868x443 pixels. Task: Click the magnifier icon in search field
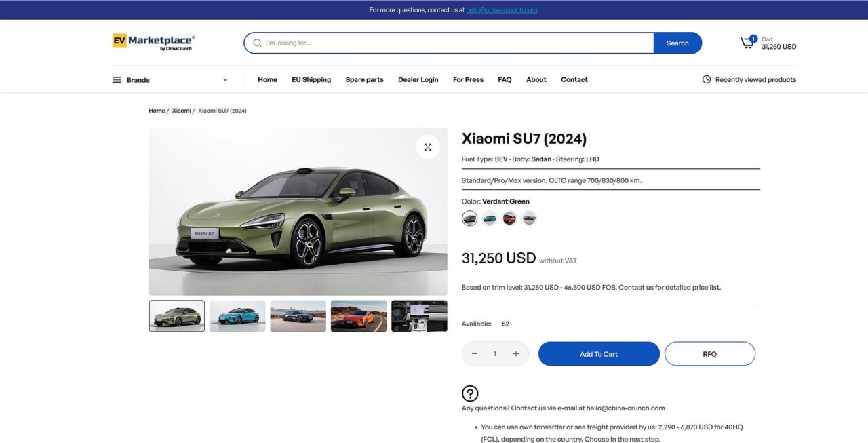click(x=257, y=43)
